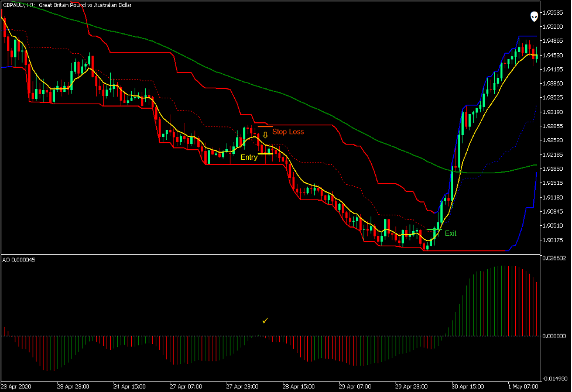Viewport: 572px width, 392px height.
Task: Click the GBPAUD, H1 title bar label
Action: (x=18, y=5)
